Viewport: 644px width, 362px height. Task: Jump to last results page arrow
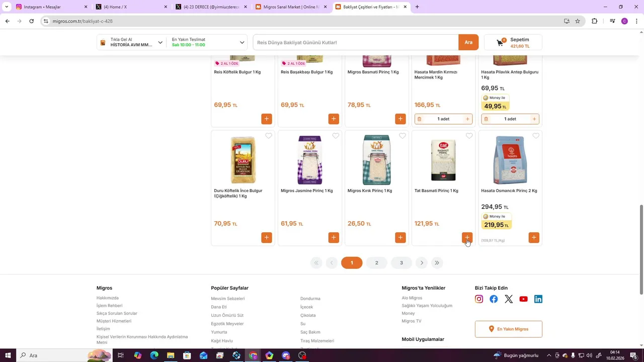point(437,263)
